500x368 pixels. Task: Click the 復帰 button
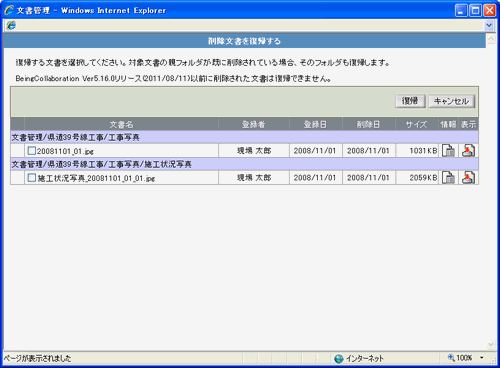410,101
